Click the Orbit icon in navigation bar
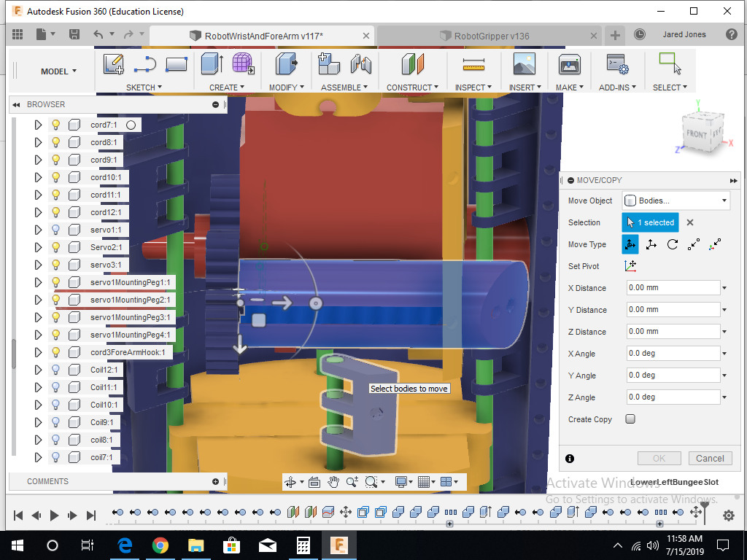The height and width of the screenshot is (560, 747). 290,483
